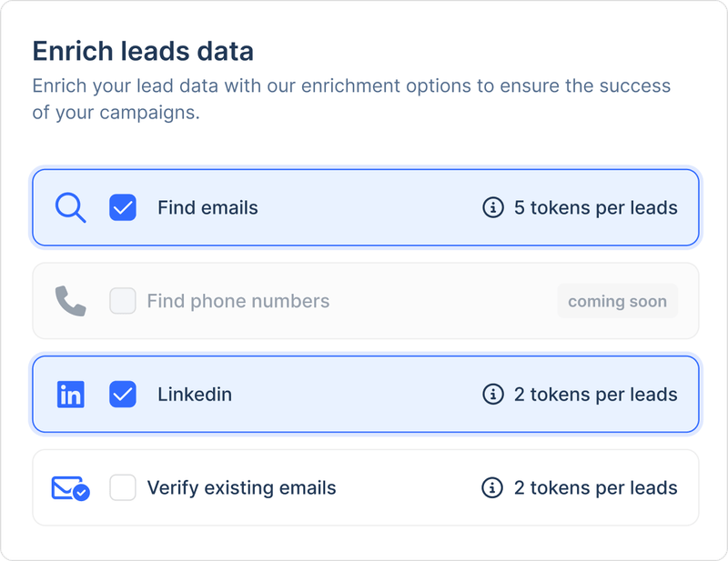Image resolution: width=728 pixels, height=561 pixels.
Task: Click the phone handset icon
Action: coord(70,301)
